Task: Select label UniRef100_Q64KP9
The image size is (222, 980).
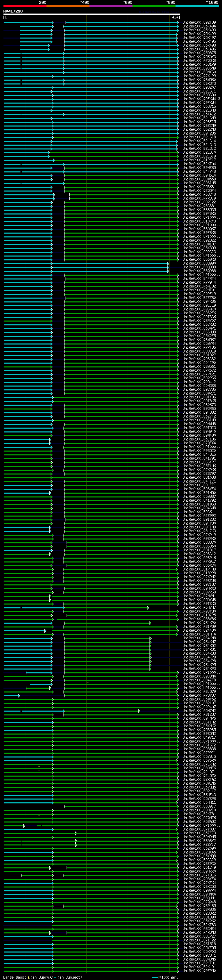Action: (x=199, y=657)
